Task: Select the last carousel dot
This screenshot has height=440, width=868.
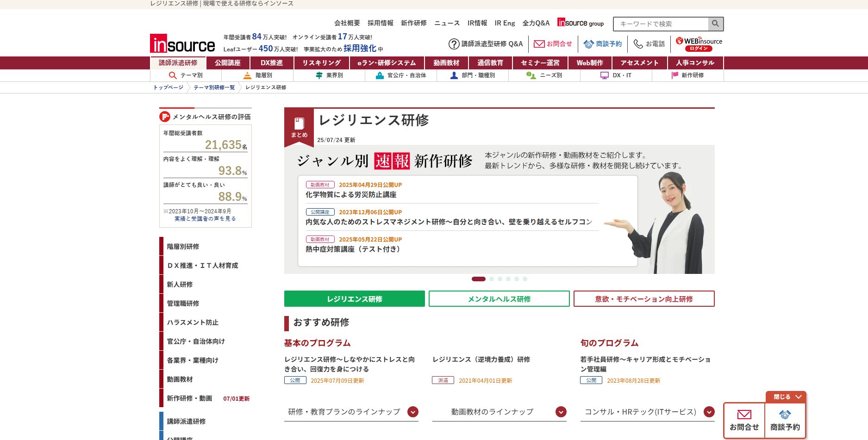Action: (525, 279)
